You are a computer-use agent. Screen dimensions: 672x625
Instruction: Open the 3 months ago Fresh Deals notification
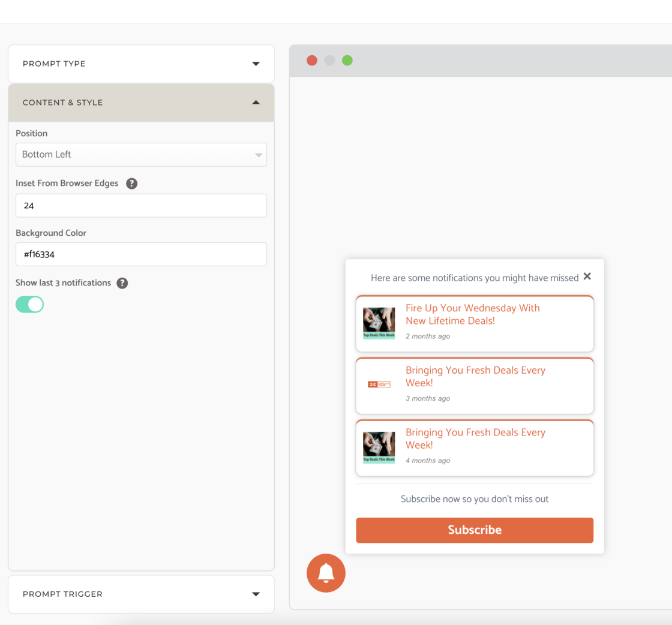point(475,386)
